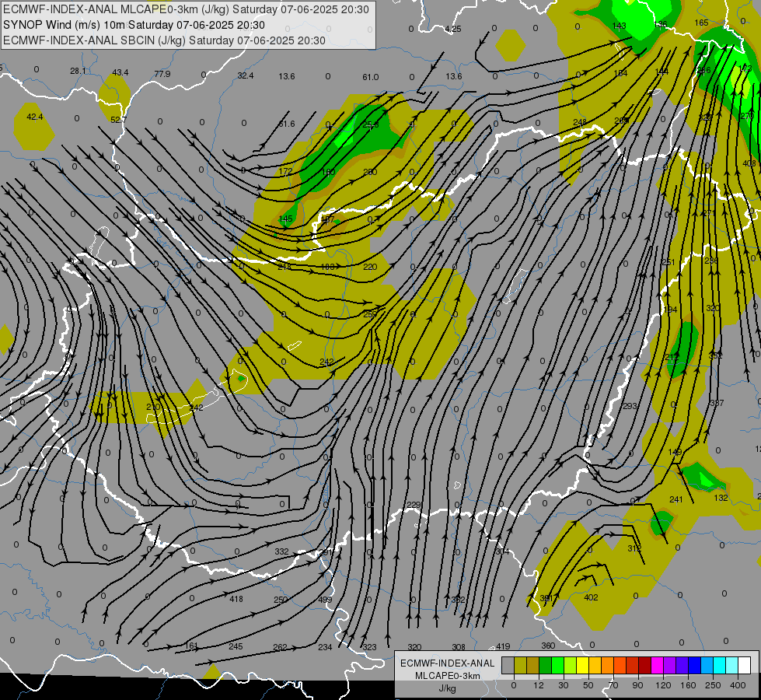Click the map value '293'

coord(630,406)
